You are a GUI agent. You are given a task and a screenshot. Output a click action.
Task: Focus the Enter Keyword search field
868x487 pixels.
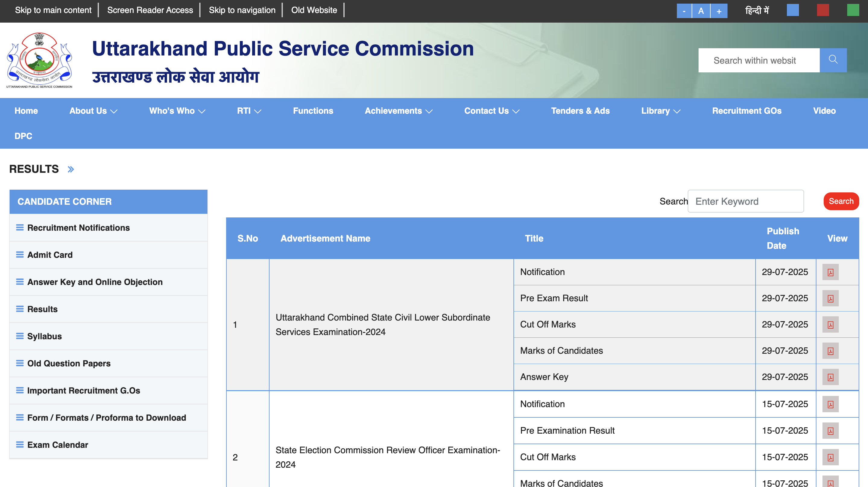pyautogui.click(x=746, y=201)
